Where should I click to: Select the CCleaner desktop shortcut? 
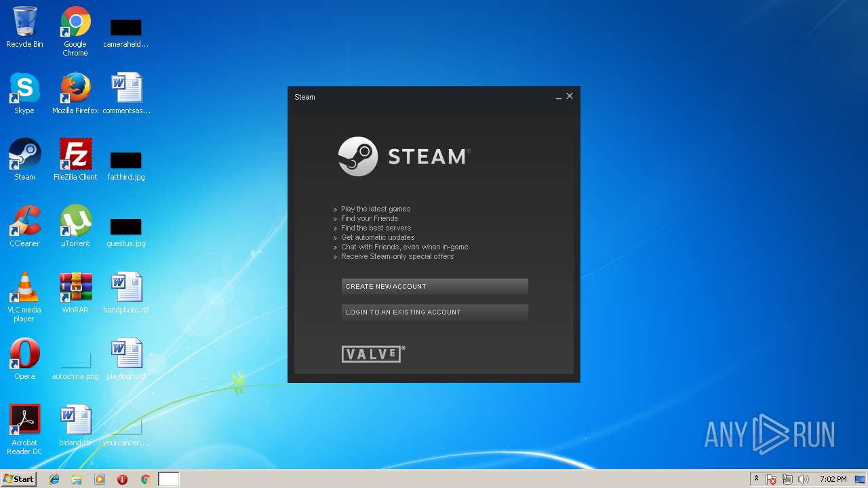click(24, 226)
